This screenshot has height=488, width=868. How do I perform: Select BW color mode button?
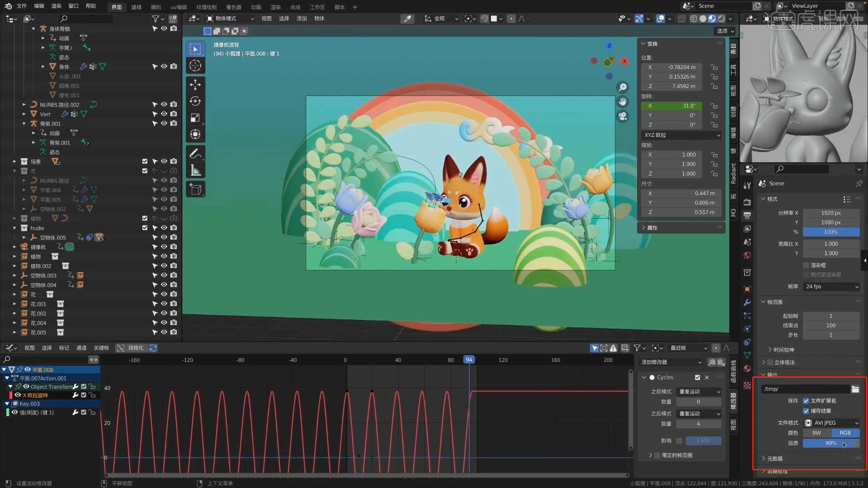(816, 433)
